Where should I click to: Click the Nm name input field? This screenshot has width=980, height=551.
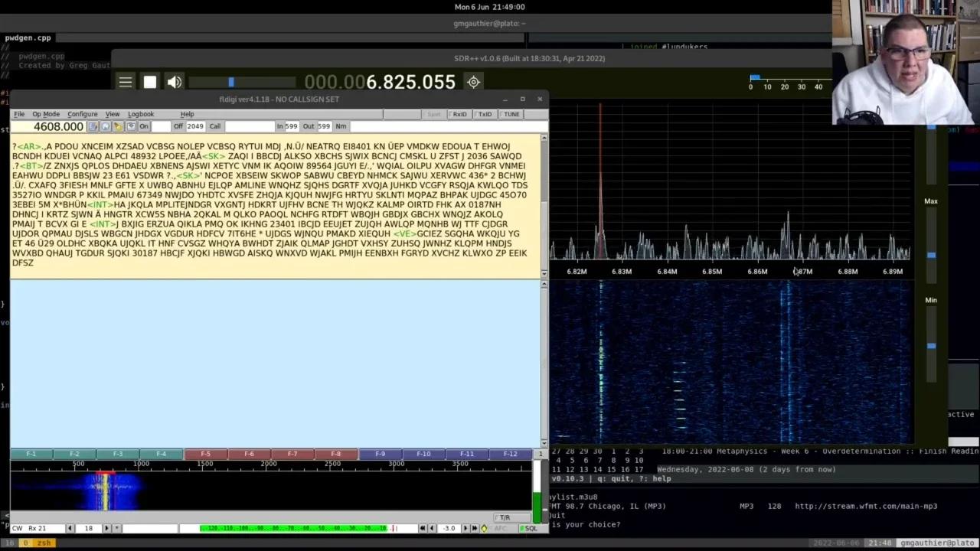click(x=447, y=126)
